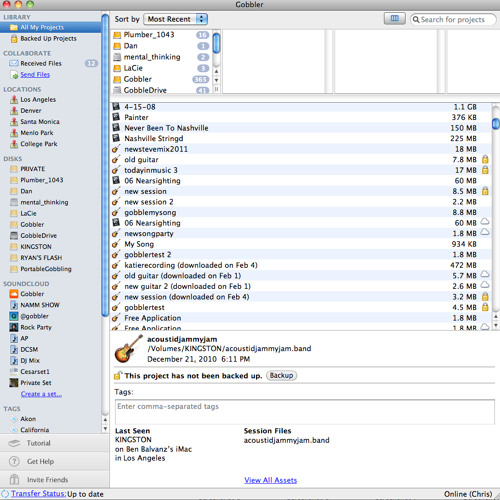Image resolution: width=500 pixels, height=500 pixels.
Task: Click the lock icon on todayinmusic 3 row
Action: [485, 170]
